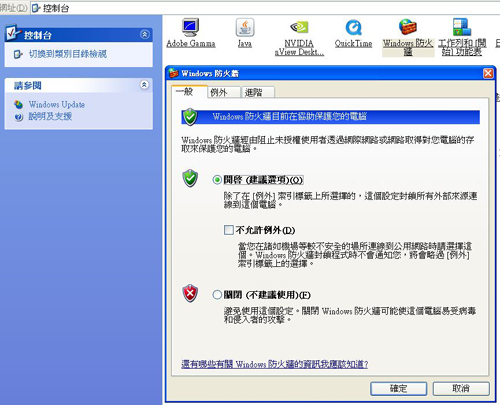Click the red shield beside the 關閉 option

click(190, 294)
